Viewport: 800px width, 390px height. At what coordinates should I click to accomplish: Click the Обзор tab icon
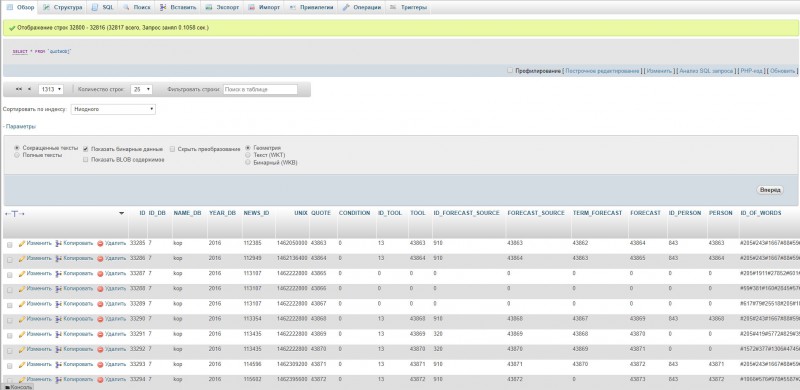coord(10,7)
